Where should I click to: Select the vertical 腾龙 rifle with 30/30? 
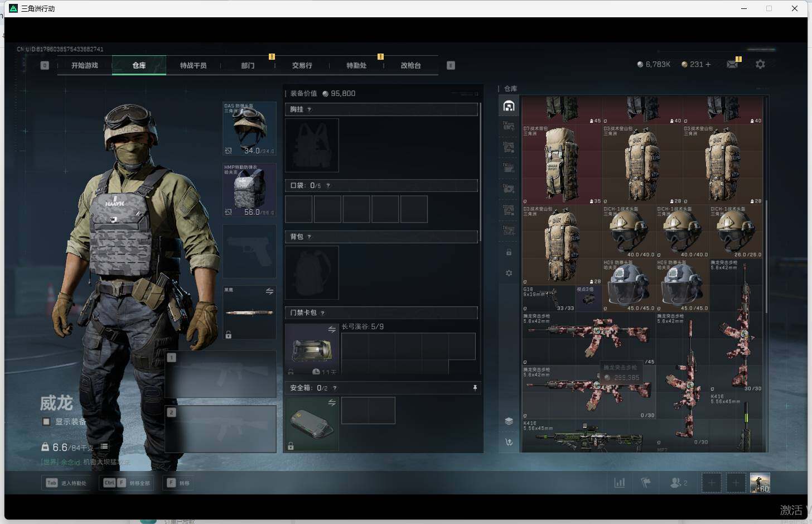click(736, 325)
